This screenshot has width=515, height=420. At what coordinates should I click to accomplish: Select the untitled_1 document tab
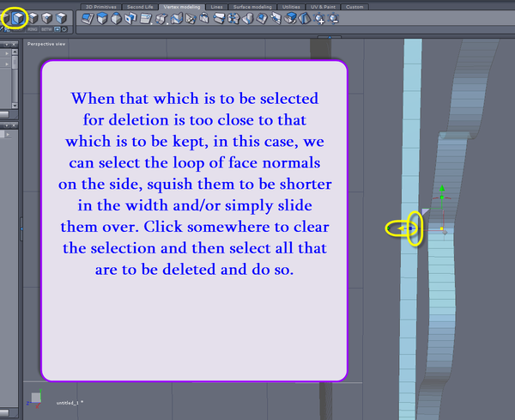click(x=70, y=403)
